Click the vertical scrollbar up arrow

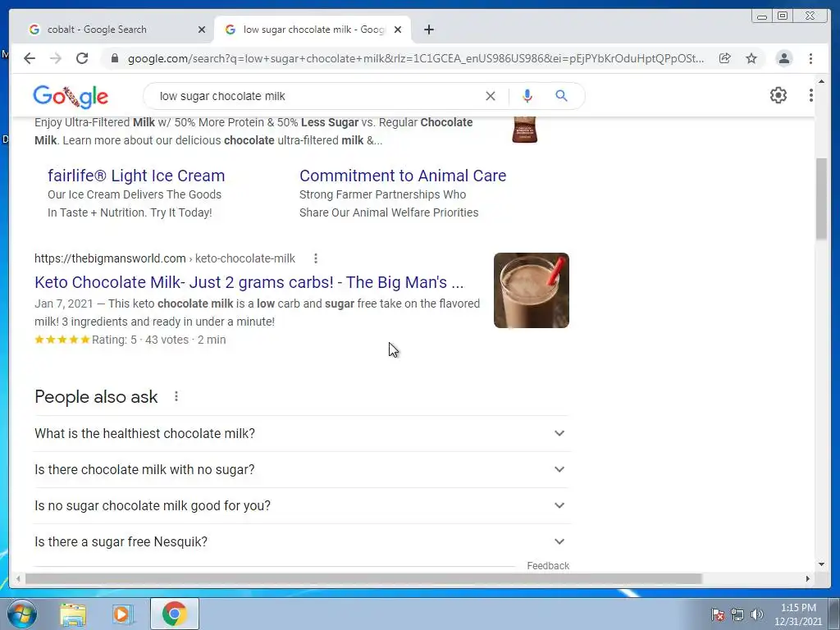point(821,81)
